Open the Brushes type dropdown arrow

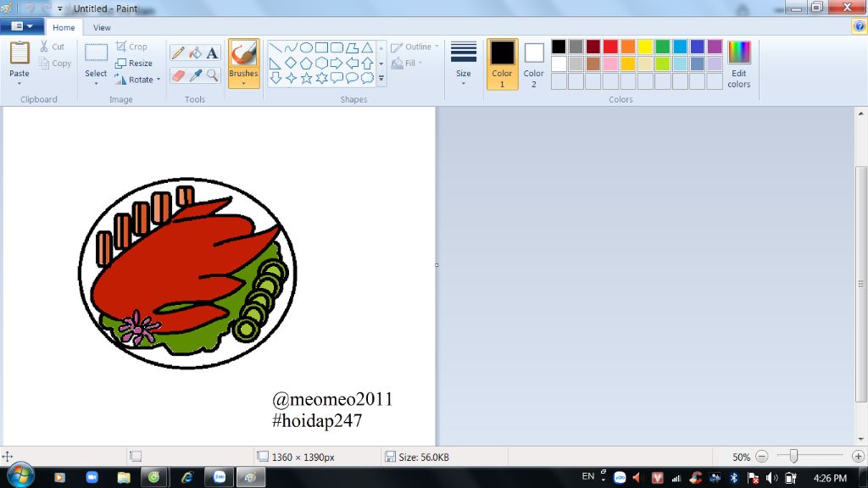pos(243,84)
